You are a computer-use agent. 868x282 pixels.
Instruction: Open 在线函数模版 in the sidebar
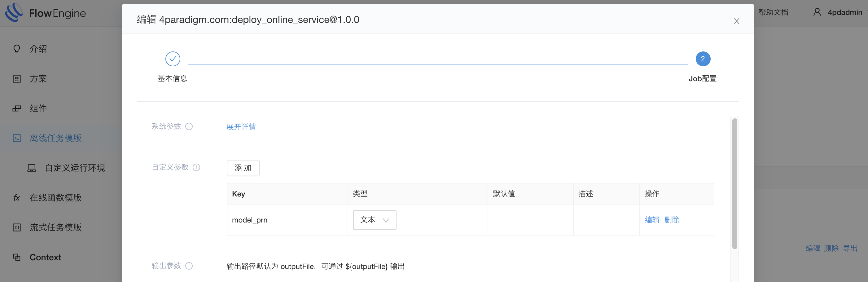[x=55, y=198]
